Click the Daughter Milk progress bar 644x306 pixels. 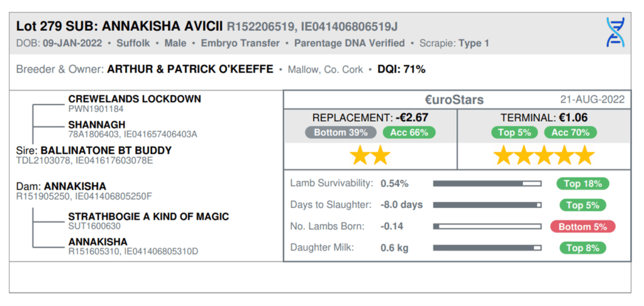tap(487, 248)
